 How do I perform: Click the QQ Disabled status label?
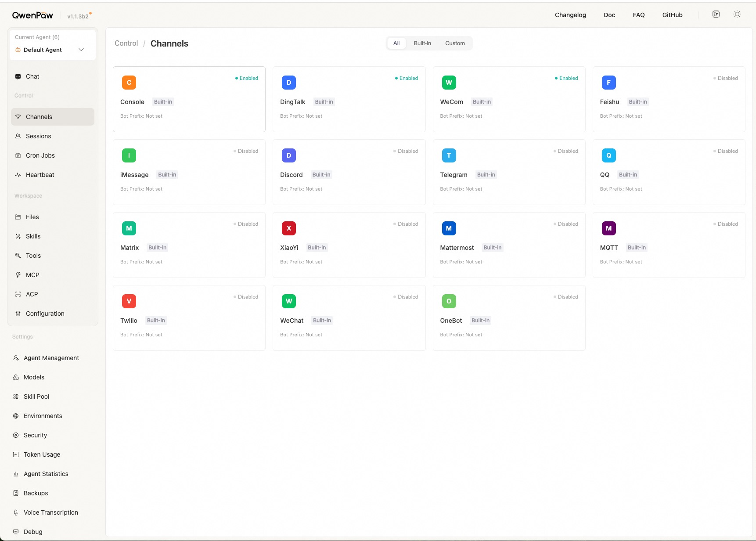(x=725, y=151)
